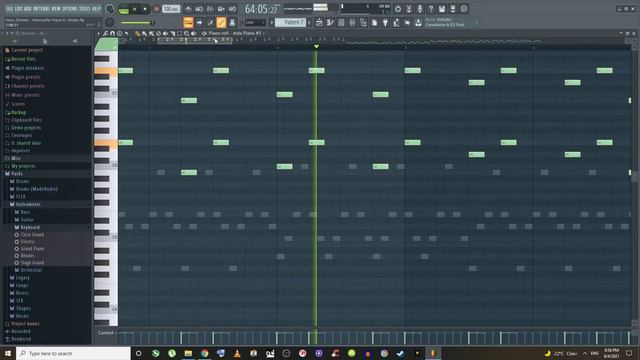Click the green playhead marker on the timeline

316,47
